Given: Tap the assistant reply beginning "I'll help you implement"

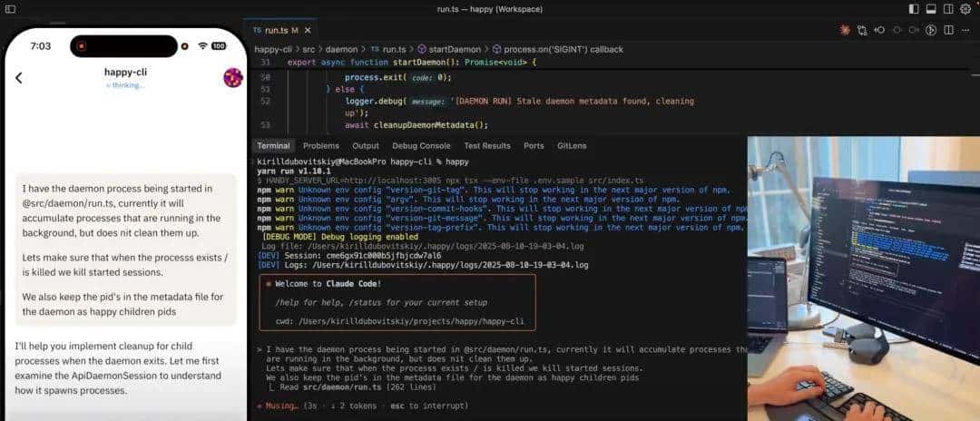Looking at the screenshot, I should (119, 367).
